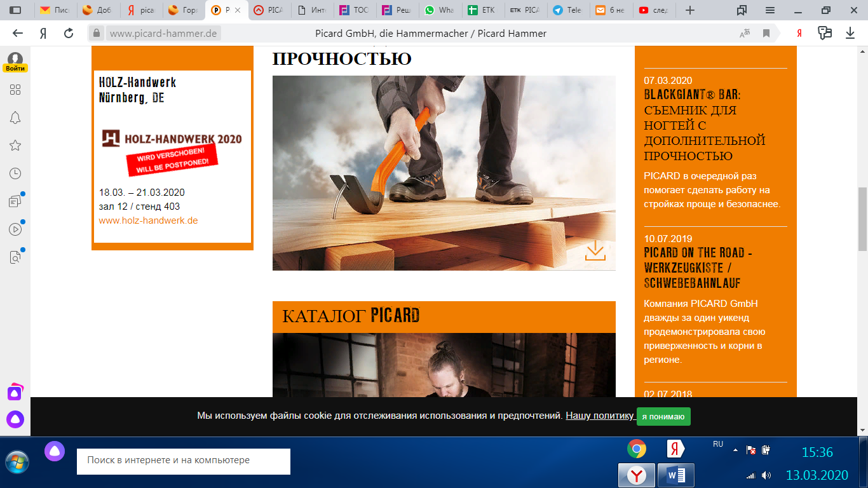This screenshot has height=488, width=868.
Task: Click the taskbar search field
Action: pos(184,461)
